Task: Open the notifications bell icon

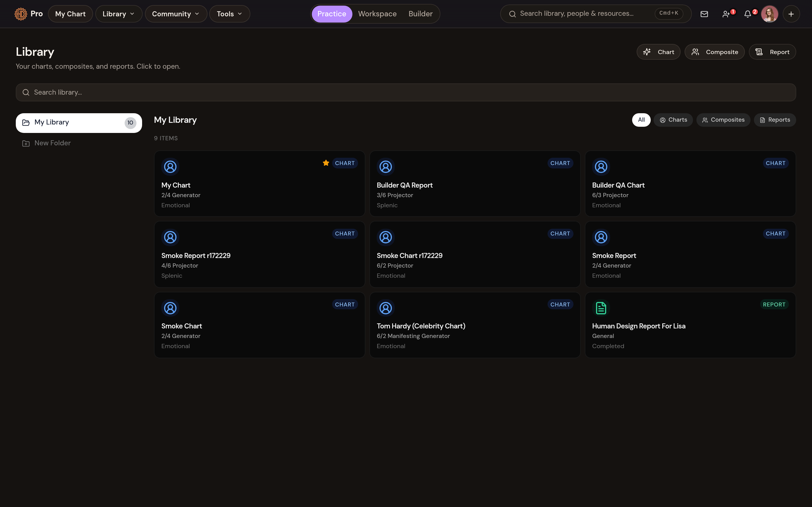Action: (x=748, y=14)
